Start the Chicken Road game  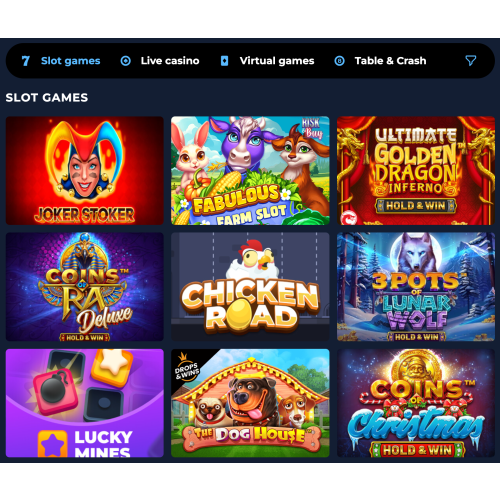click(250, 287)
